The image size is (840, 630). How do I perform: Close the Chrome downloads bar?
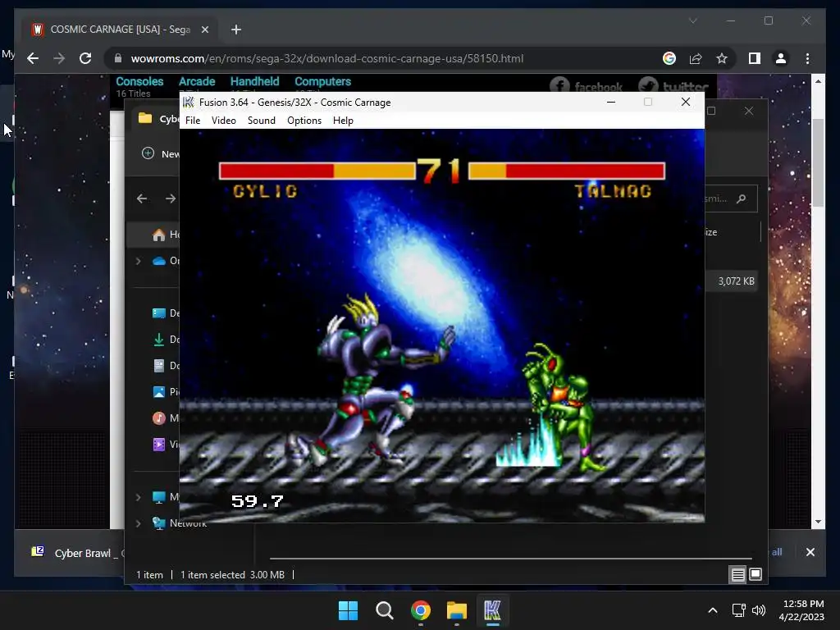click(810, 552)
